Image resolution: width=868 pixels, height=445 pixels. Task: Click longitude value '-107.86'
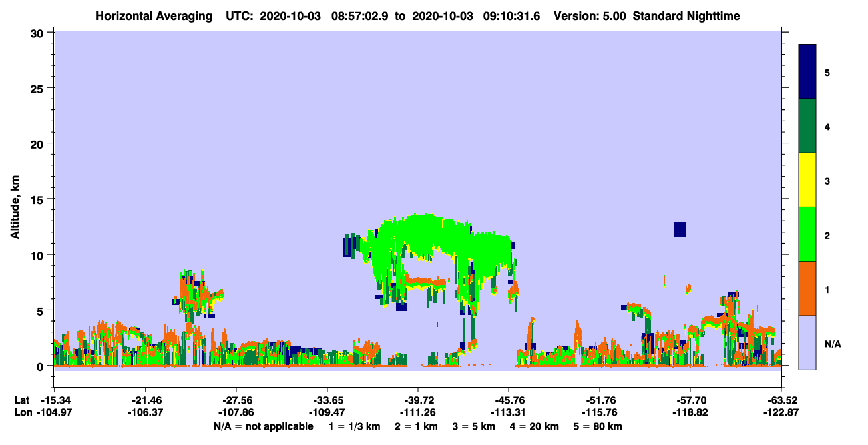(236, 412)
